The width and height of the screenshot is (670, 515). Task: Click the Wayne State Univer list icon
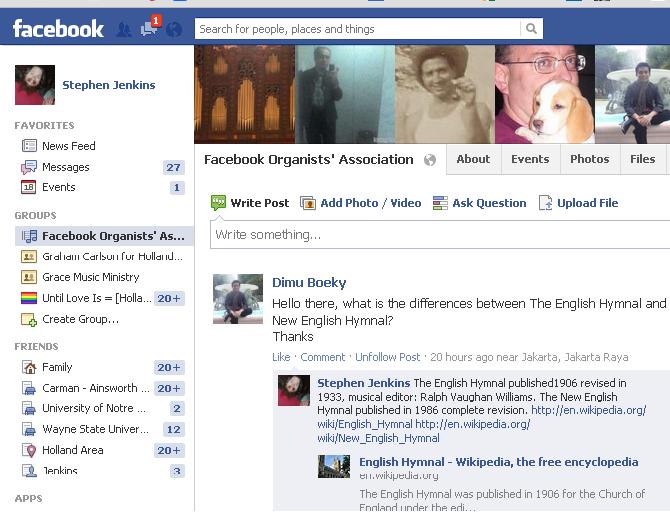click(x=29, y=429)
